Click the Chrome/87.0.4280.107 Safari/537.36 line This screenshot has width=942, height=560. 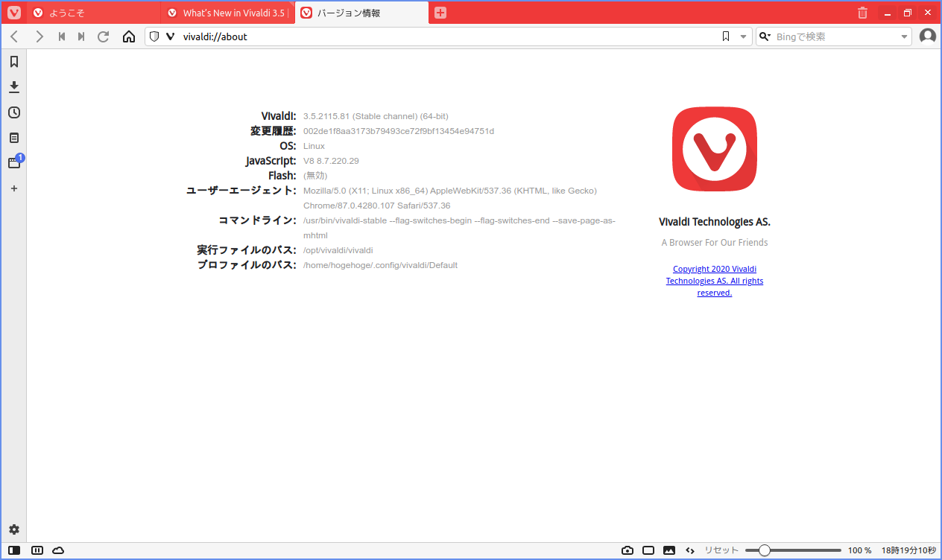coord(376,206)
